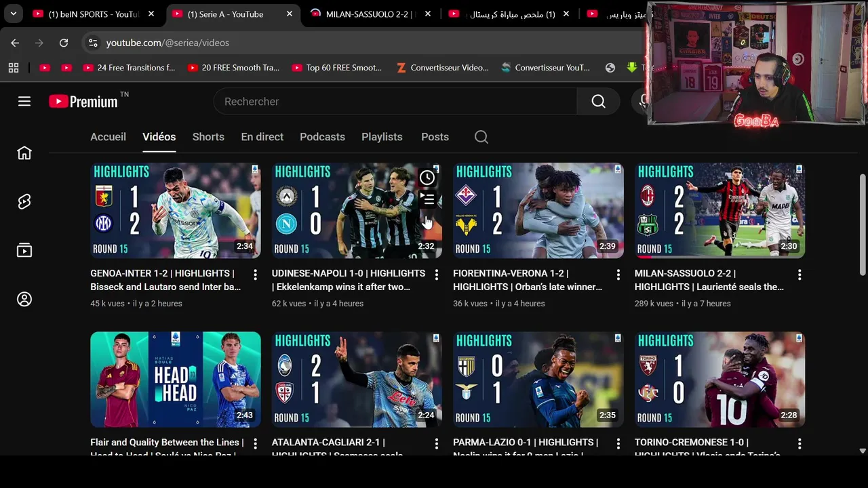Open options menu for Atalanta-Cagliari video
The height and width of the screenshot is (488, 868).
point(437,443)
